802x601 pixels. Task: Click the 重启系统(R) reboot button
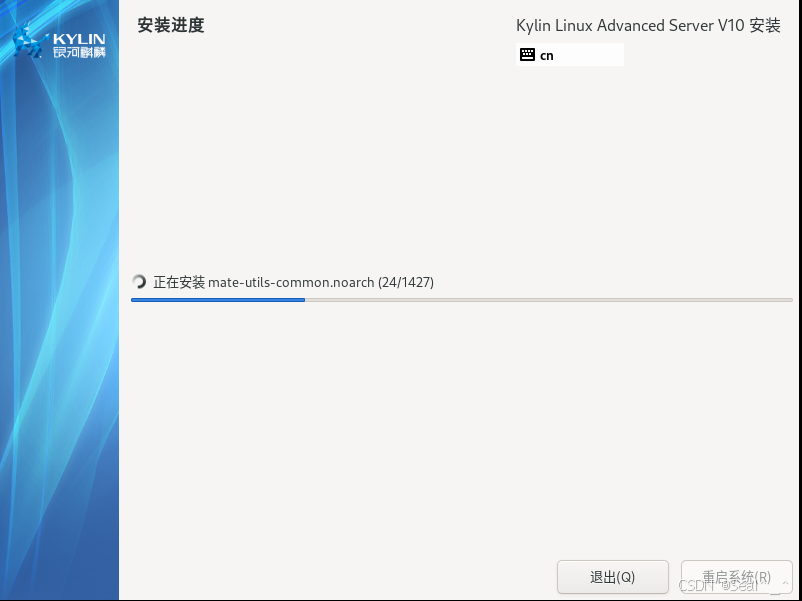(x=737, y=577)
